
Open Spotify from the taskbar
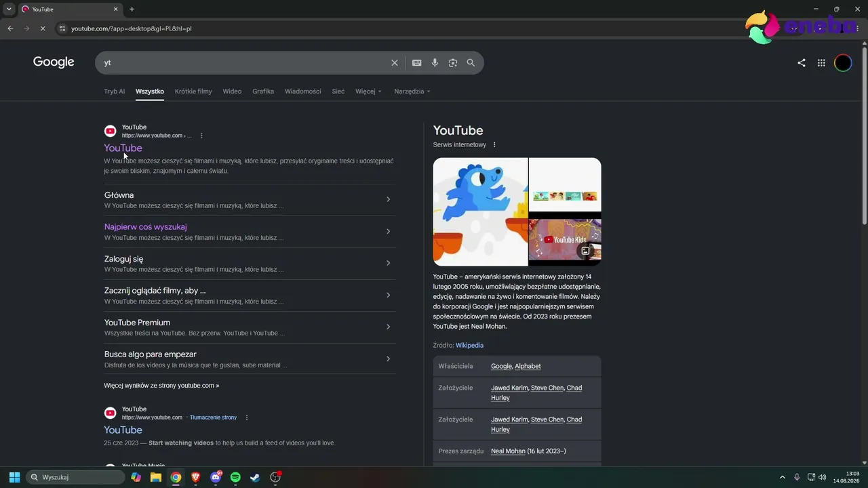tap(235, 477)
